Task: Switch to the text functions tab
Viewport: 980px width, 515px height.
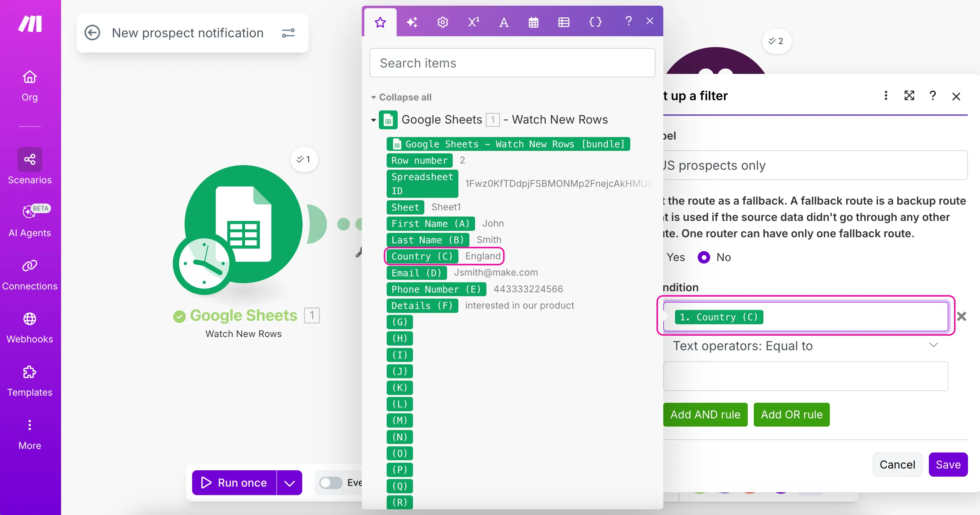Action: tap(504, 22)
